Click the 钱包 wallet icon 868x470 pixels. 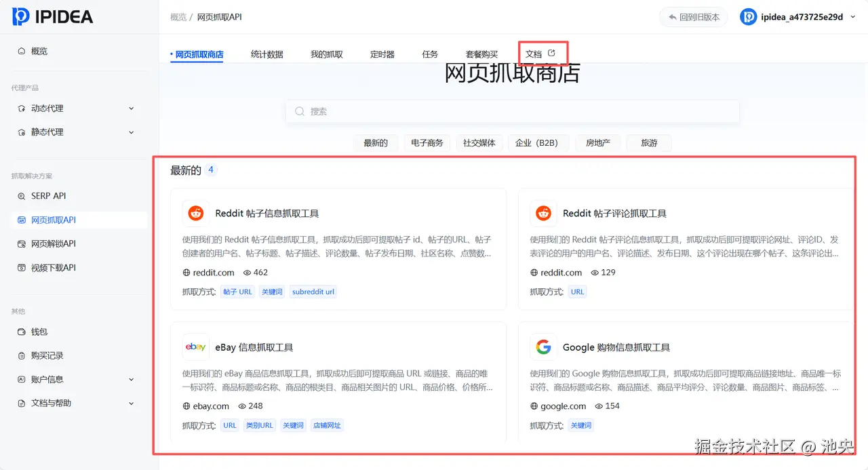coord(22,332)
